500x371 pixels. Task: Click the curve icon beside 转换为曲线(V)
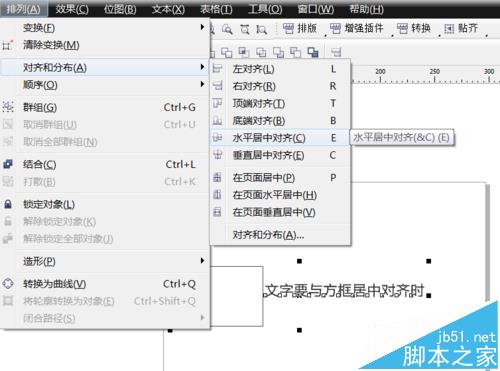coord(8,284)
